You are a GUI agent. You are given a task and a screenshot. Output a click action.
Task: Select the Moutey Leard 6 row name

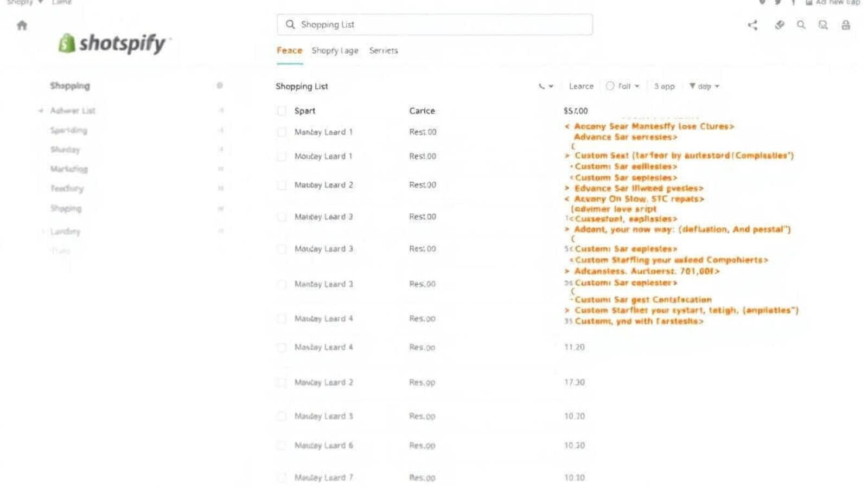pos(324,445)
